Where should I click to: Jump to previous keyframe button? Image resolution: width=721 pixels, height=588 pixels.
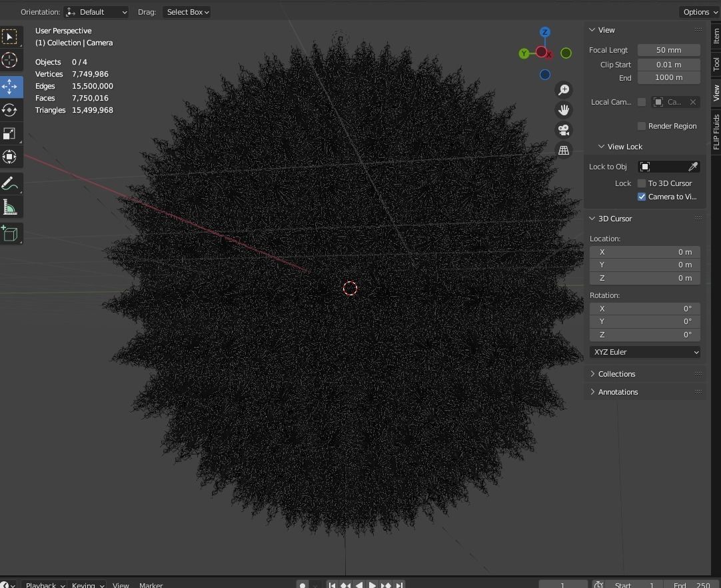[x=345, y=585]
